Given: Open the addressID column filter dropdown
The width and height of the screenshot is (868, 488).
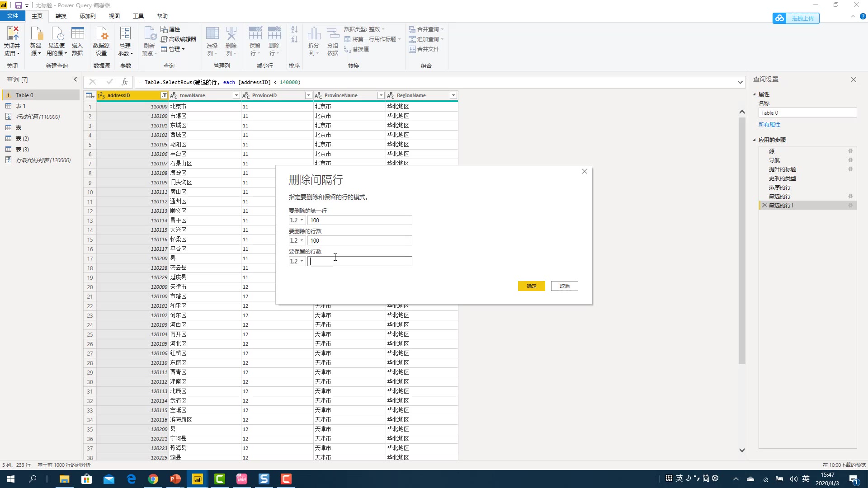Looking at the screenshot, I should tap(164, 95).
